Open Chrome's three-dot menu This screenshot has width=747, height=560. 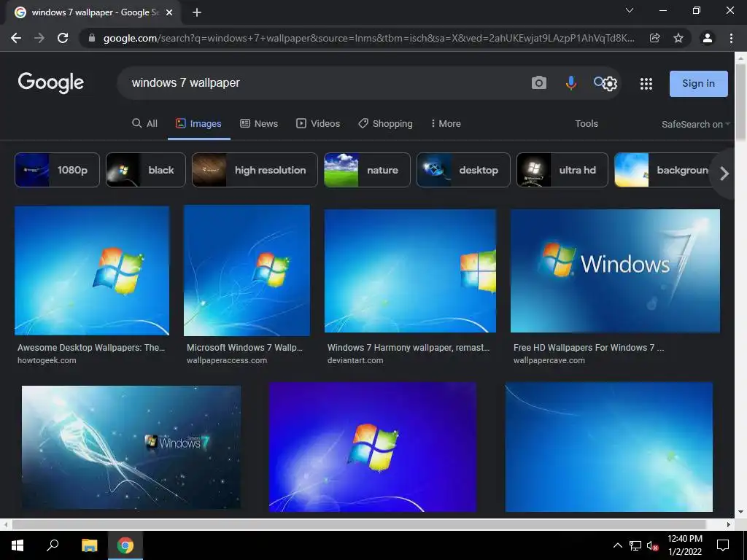pos(731,38)
